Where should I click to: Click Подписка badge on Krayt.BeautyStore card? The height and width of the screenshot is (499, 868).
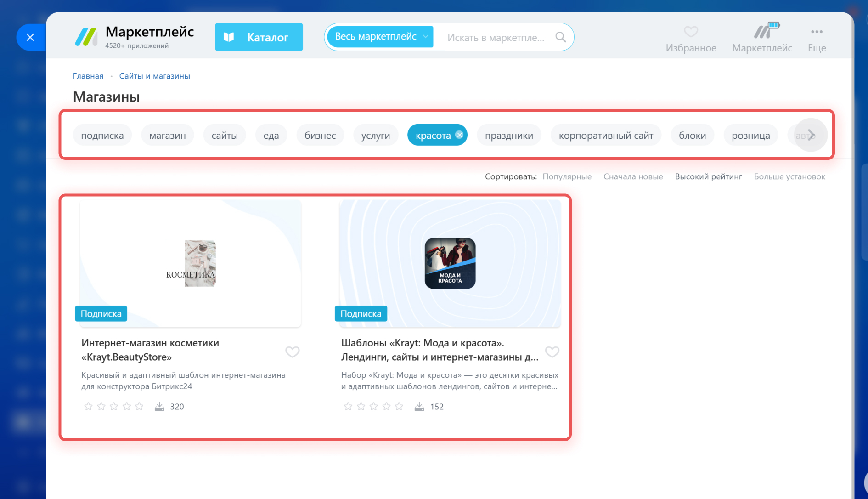point(101,314)
